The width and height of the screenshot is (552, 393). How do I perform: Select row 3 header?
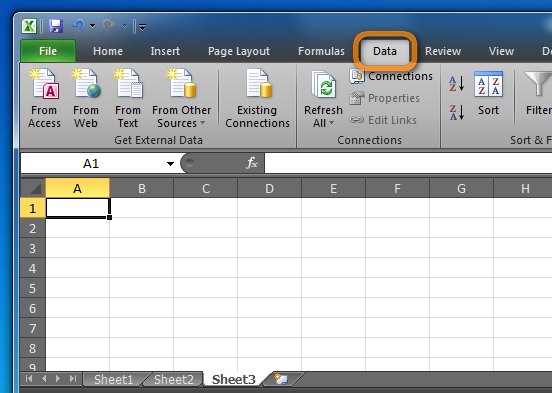[x=33, y=248]
